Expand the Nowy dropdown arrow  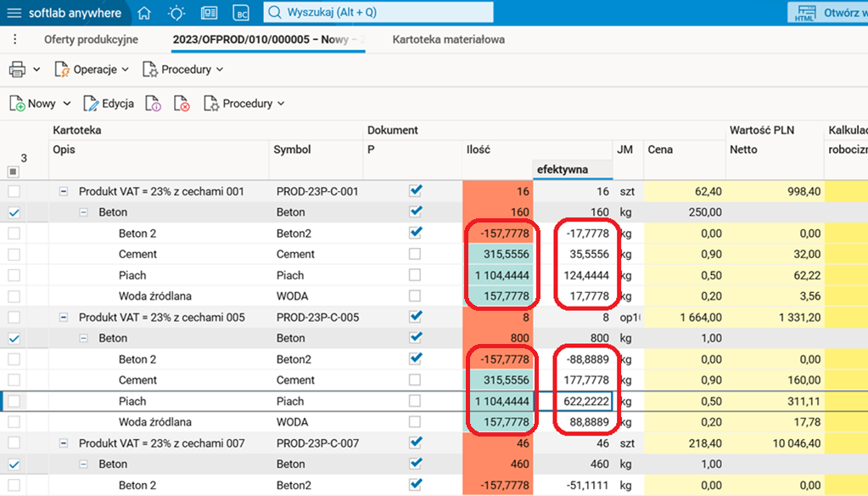tap(67, 104)
